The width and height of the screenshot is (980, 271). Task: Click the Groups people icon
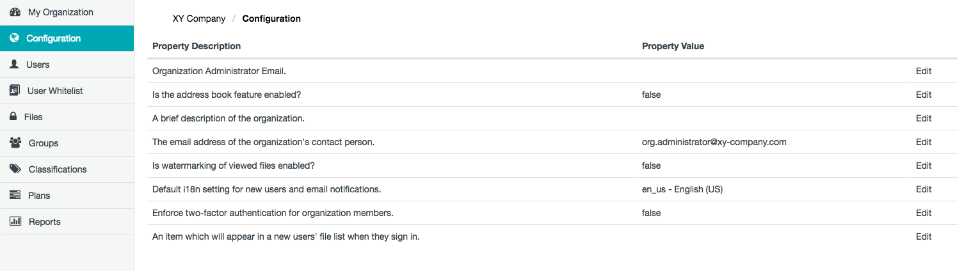tap(15, 143)
